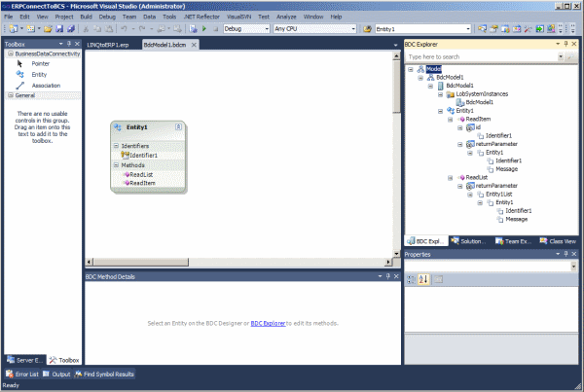The height and width of the screenshot is (392, 584).
Task: Click the Copy toolbar icon
Action: point(97,28)
